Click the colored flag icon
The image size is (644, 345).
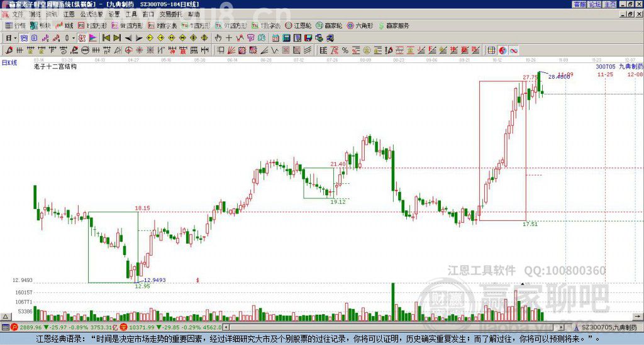[x=93, y=38]
